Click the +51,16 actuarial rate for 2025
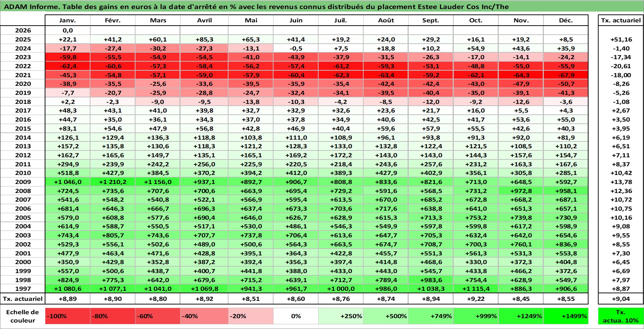The width and height of the screenshot is (644, 329). tap(621, 39)
